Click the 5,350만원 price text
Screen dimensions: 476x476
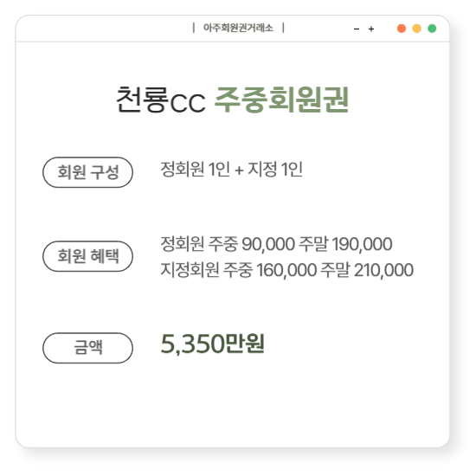213,344
